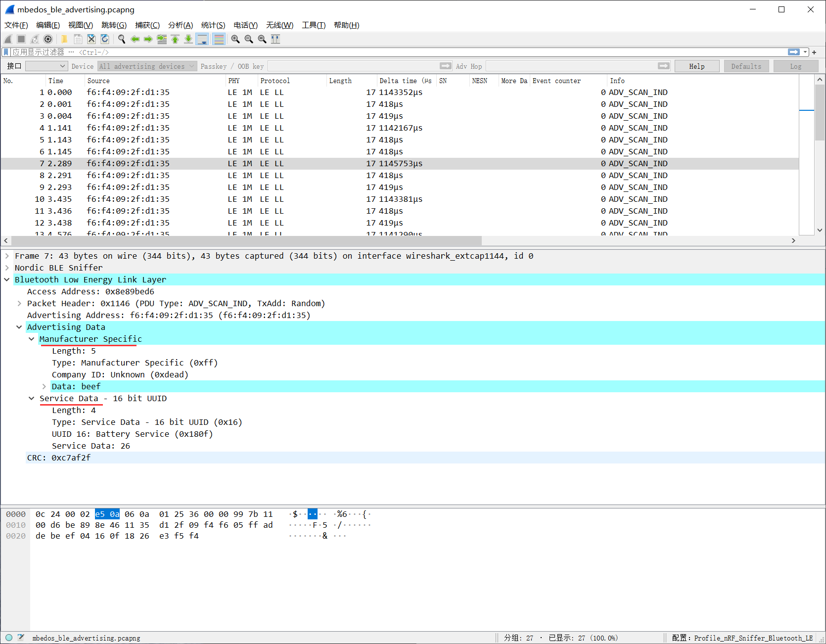Image resolution: width=826 pixels, height=644 pixels.
Task: Add a display filter button (plus)
Action: coord(814,52)
